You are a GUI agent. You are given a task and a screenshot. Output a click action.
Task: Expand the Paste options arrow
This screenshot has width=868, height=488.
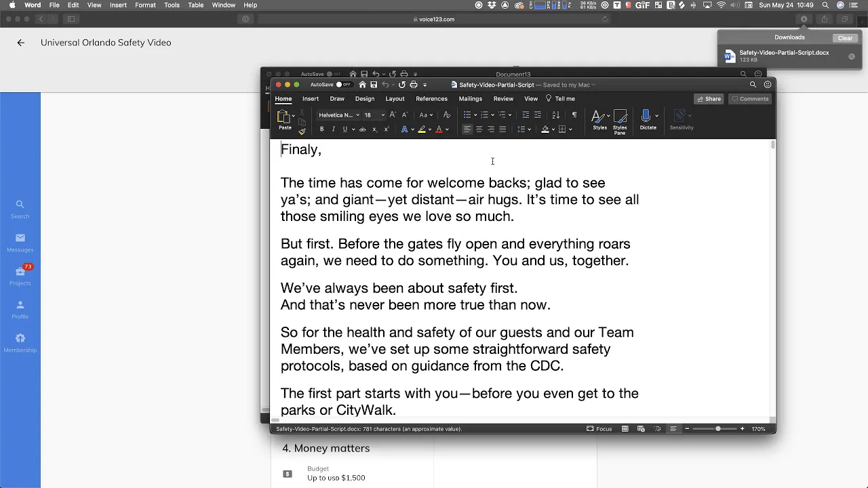(x=294, y=116)
